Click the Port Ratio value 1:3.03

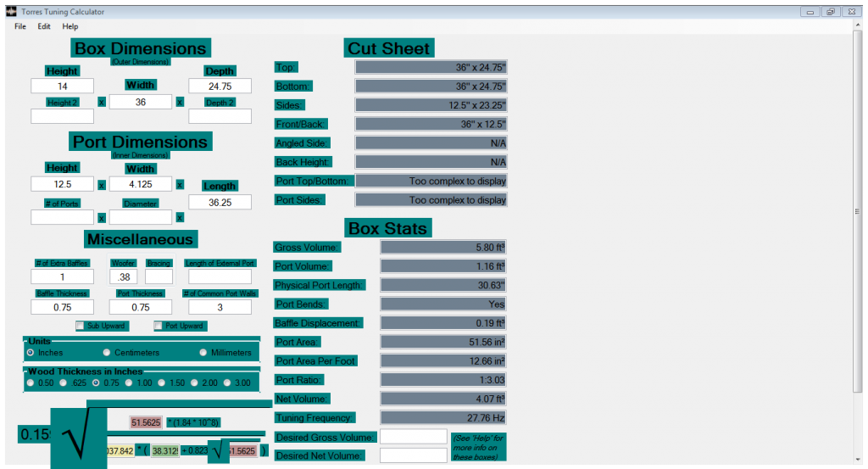(443, 380)
